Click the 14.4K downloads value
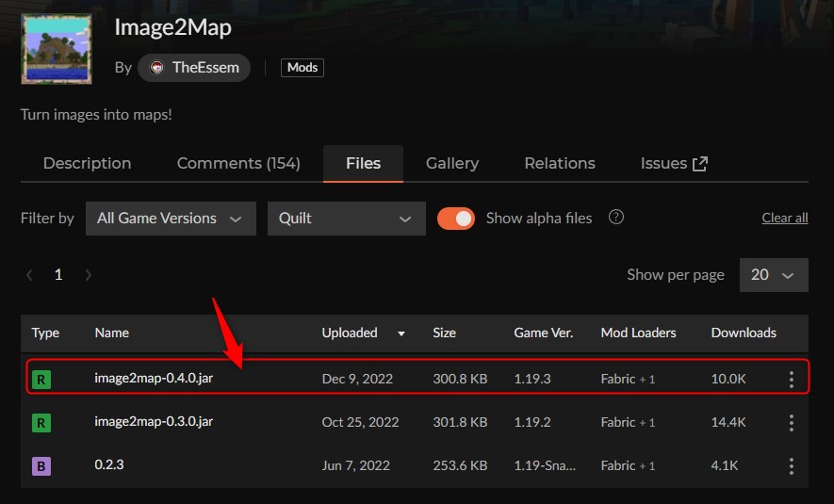Screen dimensions: 834x504 click(x=728, y=422)
